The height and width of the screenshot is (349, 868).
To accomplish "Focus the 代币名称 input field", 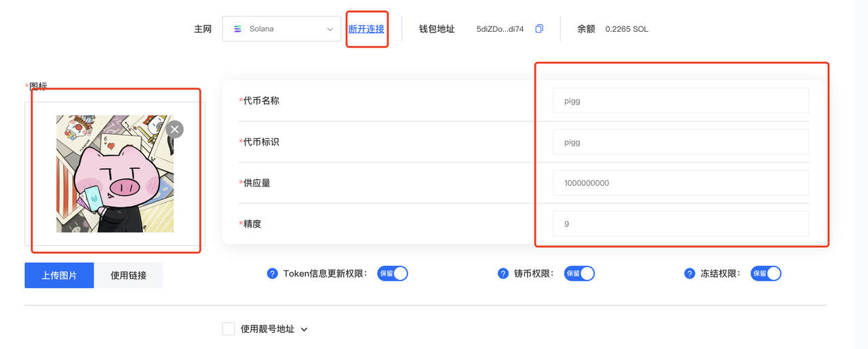I will (x=681, y=101).
